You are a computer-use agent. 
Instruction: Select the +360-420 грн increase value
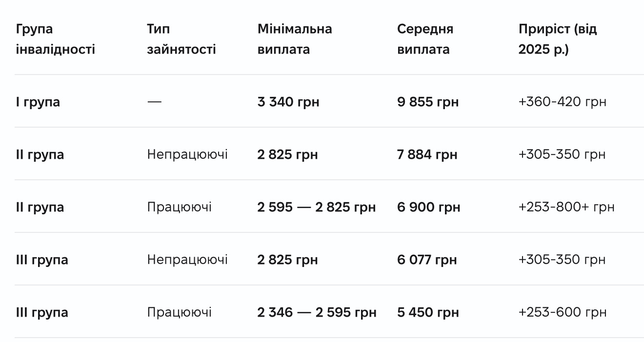click(x=562, y=102)
